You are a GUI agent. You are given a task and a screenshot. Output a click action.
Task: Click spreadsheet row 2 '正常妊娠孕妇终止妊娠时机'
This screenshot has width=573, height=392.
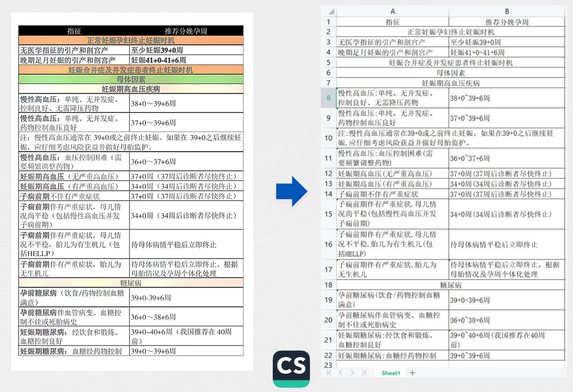click(451, 32)
